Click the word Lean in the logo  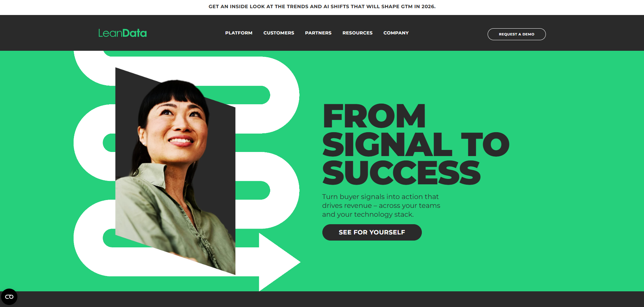110,33
